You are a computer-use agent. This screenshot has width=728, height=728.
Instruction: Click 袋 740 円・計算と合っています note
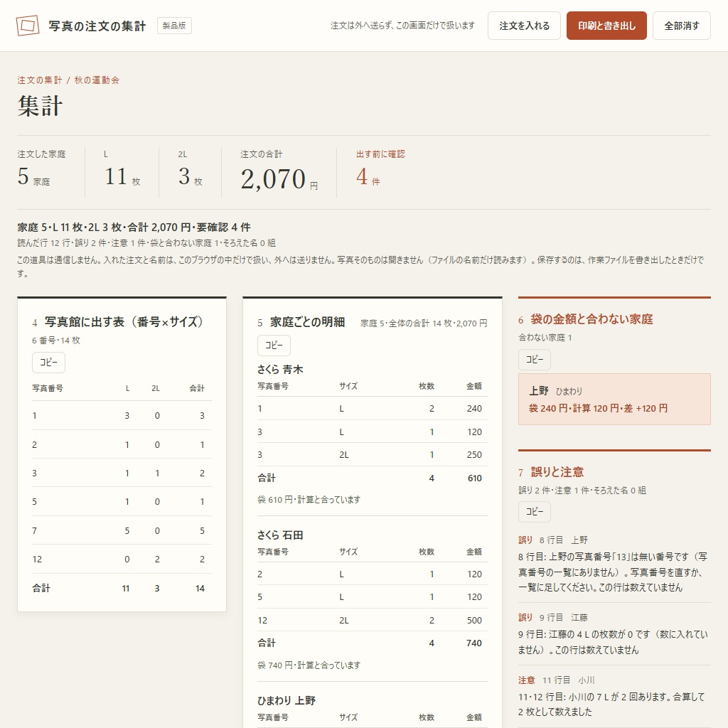309,665
